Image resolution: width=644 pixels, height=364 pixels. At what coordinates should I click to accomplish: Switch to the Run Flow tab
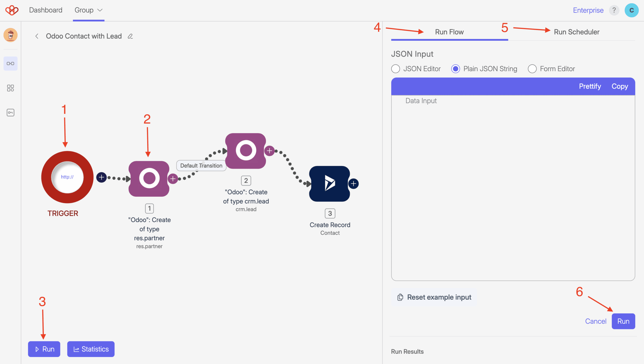[450, 32]
